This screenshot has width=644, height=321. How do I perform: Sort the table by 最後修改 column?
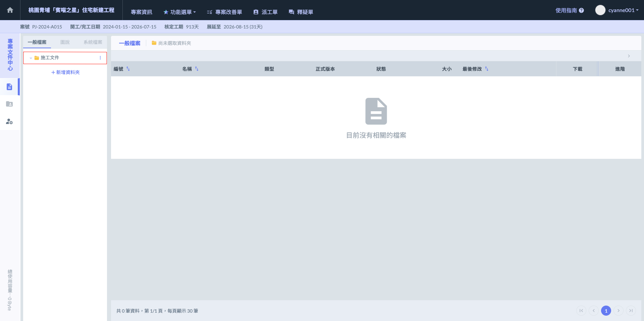click(x=486, y=69)
